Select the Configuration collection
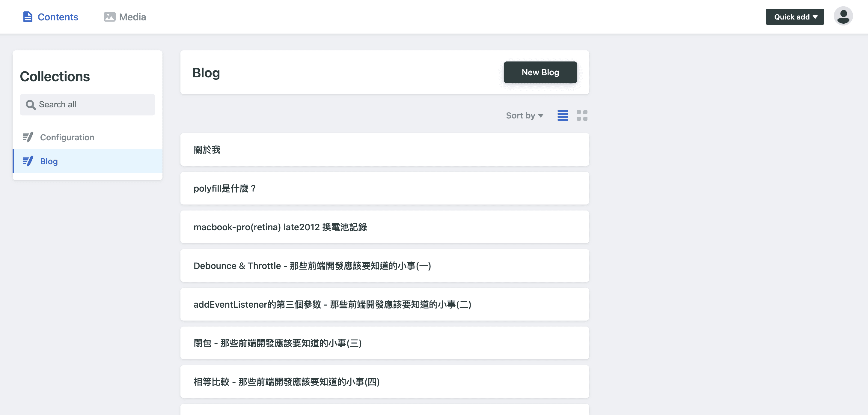The height and width of the screenshot is (415, 868). coord(67,137)
